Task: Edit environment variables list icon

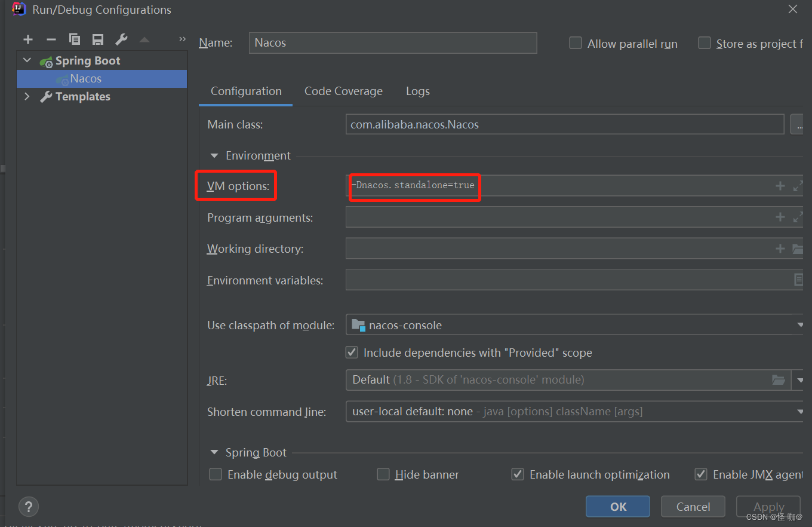Action: 798,280
